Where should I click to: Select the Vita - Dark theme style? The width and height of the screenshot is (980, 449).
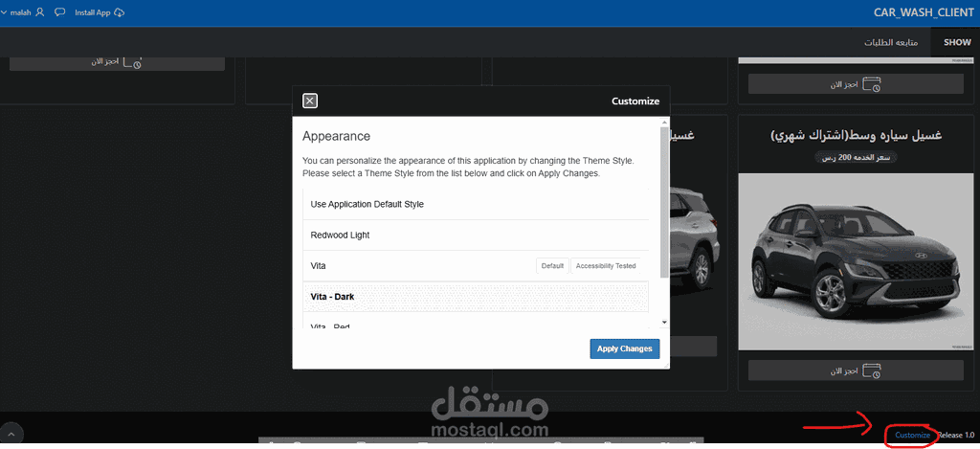(476, 297)
